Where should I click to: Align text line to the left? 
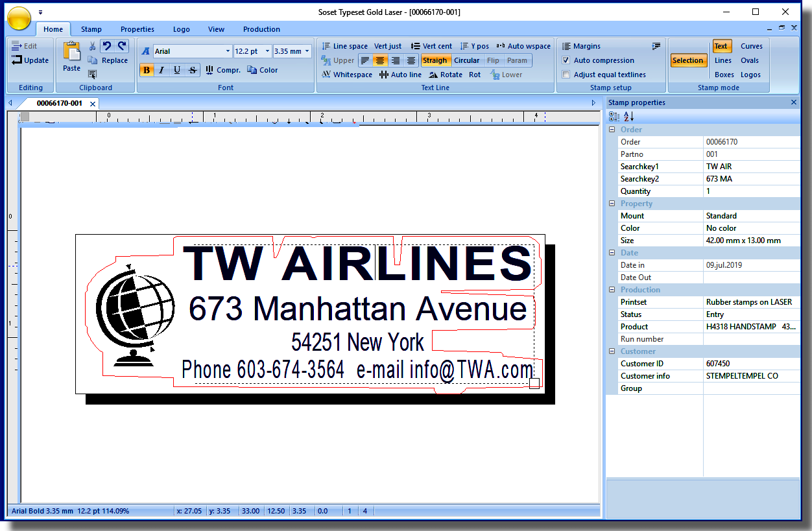(365, 60)
